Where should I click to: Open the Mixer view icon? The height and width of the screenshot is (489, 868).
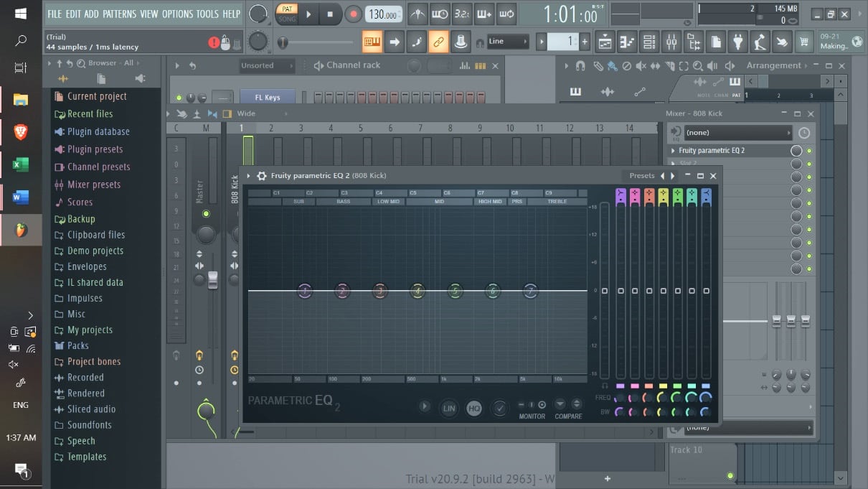click(x=671, y=42)
